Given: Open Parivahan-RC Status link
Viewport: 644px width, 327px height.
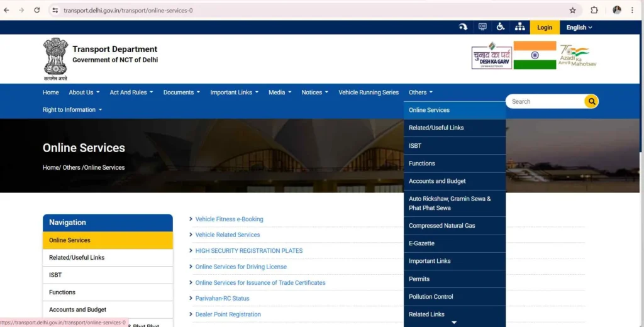Looking at the screenshot, I should (222, 299).
